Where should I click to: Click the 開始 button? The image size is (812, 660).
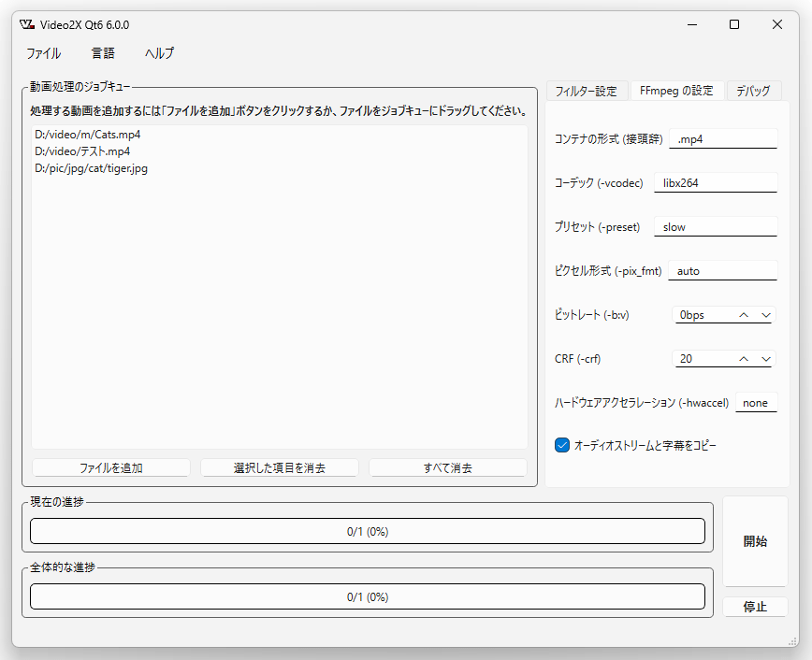[755, 541]
